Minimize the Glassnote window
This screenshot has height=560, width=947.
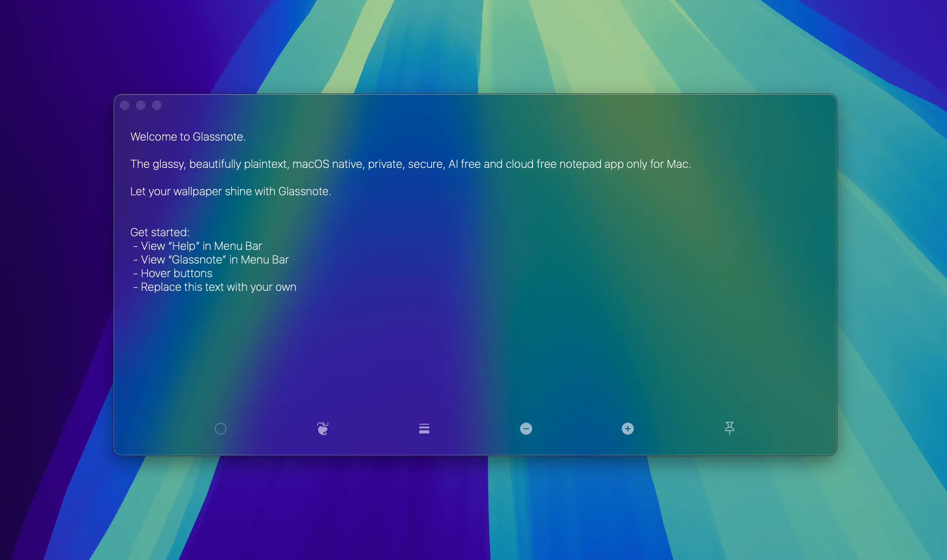[141, 105]
